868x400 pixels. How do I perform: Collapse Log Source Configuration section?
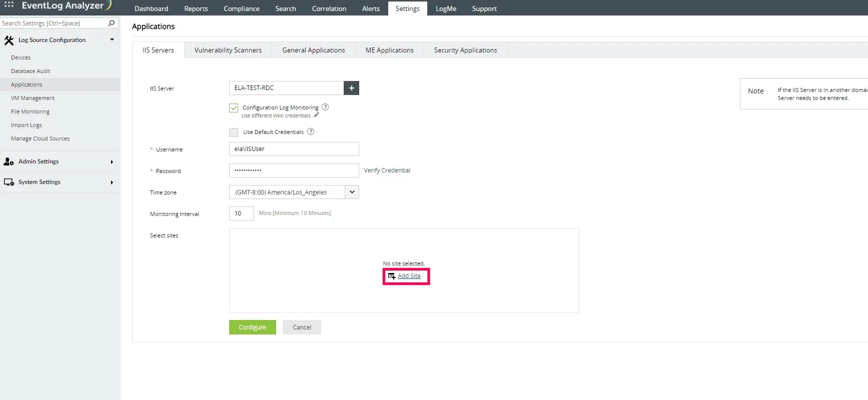click(112, 39)
